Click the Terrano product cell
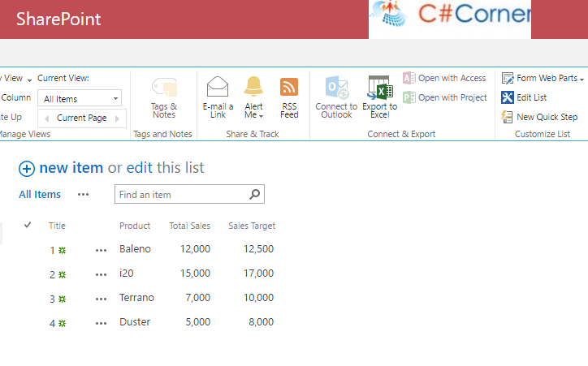Viewport: 588px width, 366px height. click(136, 298)
